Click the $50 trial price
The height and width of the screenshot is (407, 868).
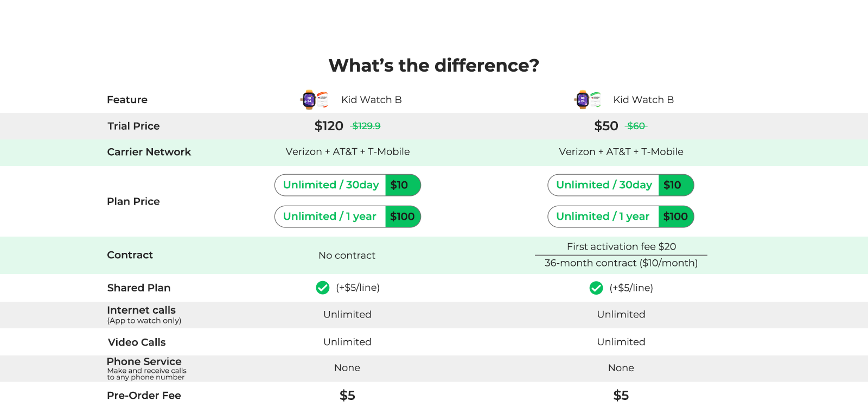pyautogui.click(x=606, y=126)
